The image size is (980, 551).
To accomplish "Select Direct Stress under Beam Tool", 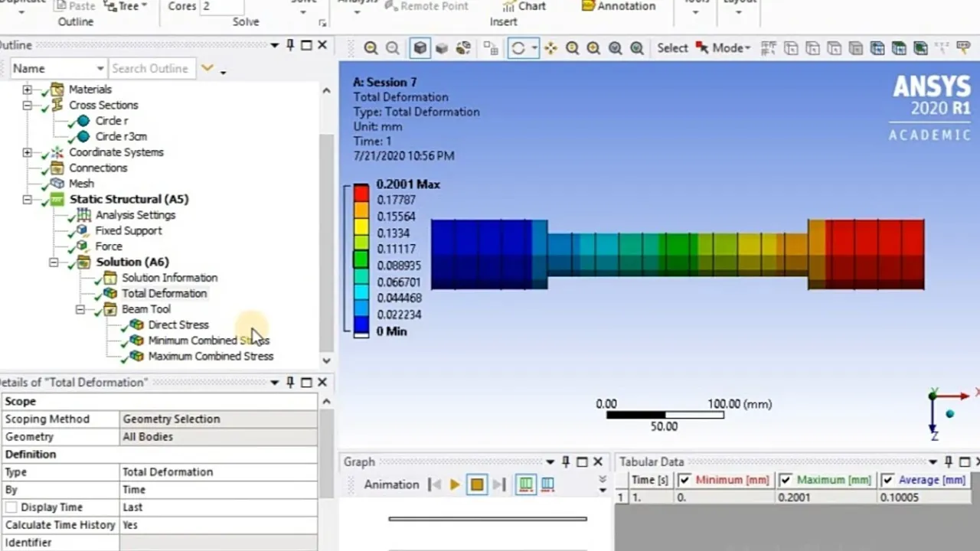I will [178, 324].
